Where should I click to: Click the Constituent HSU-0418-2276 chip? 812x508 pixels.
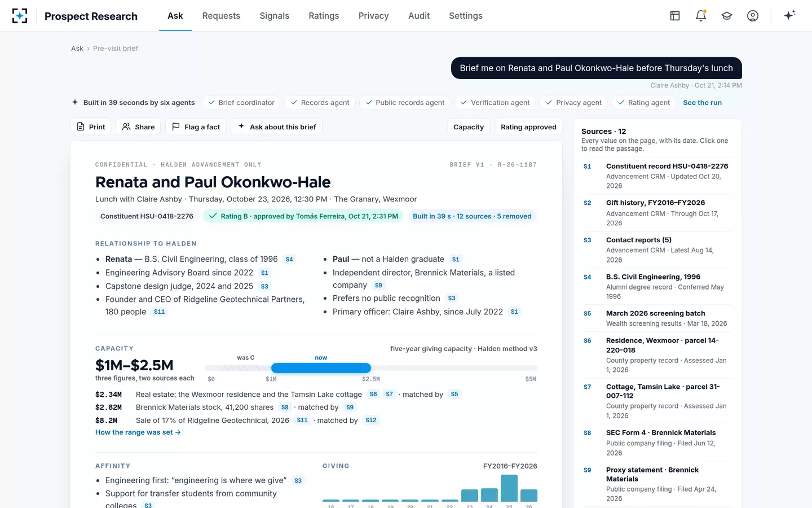(147, 216)
